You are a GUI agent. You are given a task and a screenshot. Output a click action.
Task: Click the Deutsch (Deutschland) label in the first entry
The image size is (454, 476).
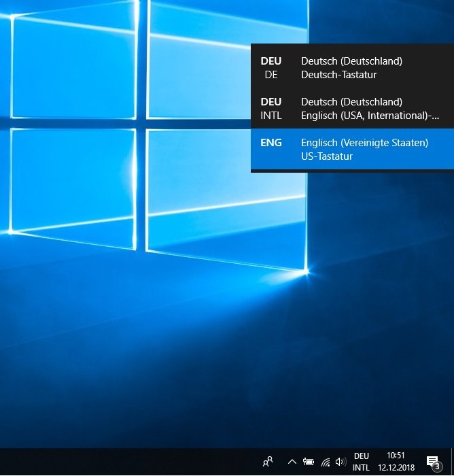(351, 61)
